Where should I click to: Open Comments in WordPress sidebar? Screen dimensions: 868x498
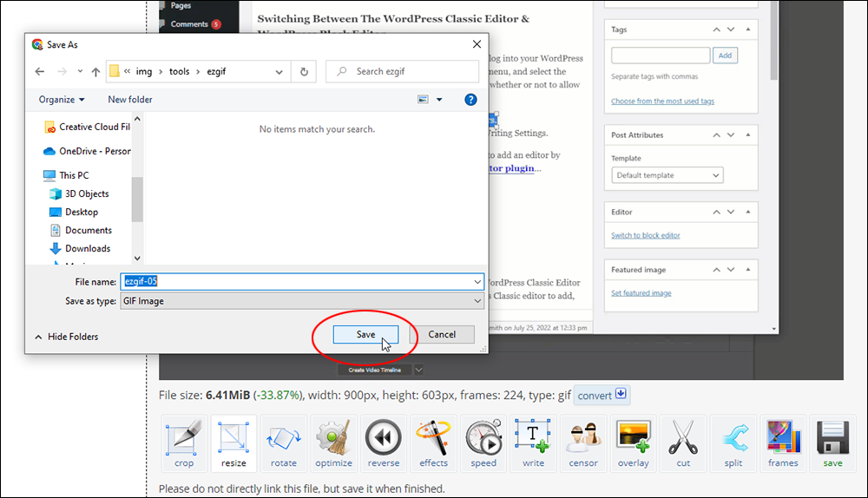(x=190, y=23)
